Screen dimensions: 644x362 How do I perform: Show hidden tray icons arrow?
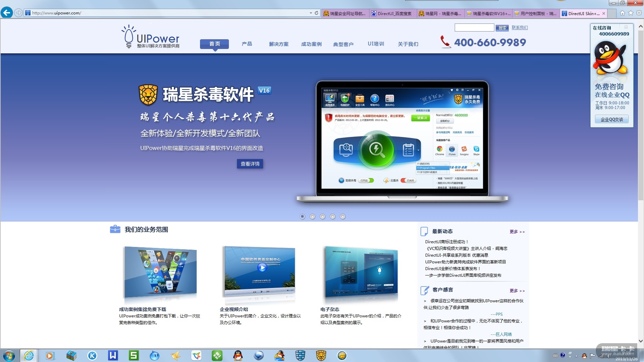point(576,356)
